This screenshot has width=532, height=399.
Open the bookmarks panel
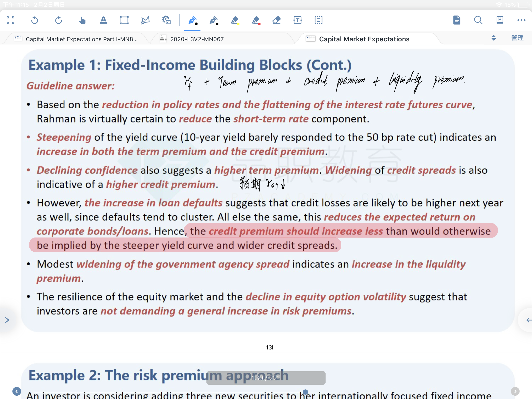(x=500, y=20)
